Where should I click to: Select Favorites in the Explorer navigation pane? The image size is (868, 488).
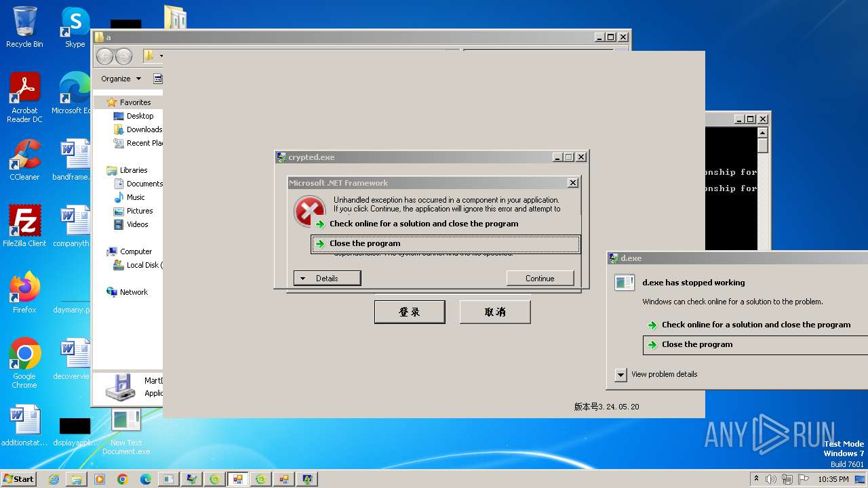135,102
